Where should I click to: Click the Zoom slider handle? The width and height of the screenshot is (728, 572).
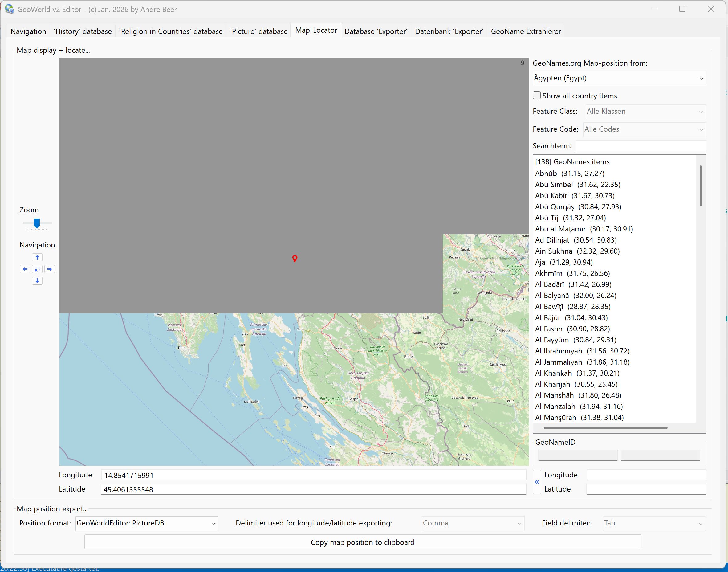[x=37, y=223]
